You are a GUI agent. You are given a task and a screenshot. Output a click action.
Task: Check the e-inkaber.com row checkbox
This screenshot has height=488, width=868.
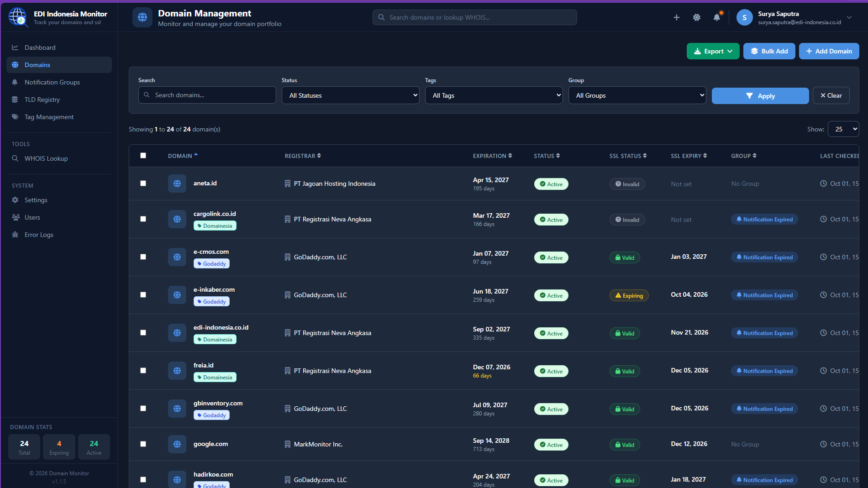coord(143,295)
